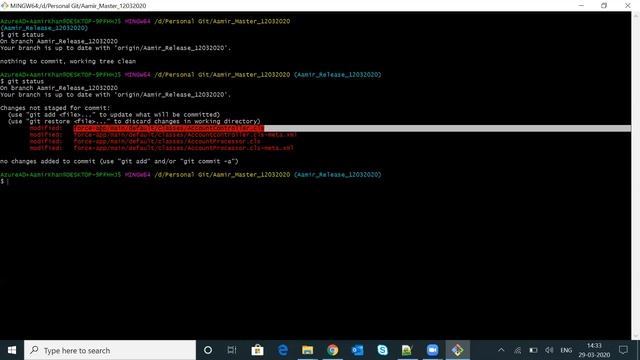Open Zoom from the taskbar
Screen dimensions: 640x360
432,350
